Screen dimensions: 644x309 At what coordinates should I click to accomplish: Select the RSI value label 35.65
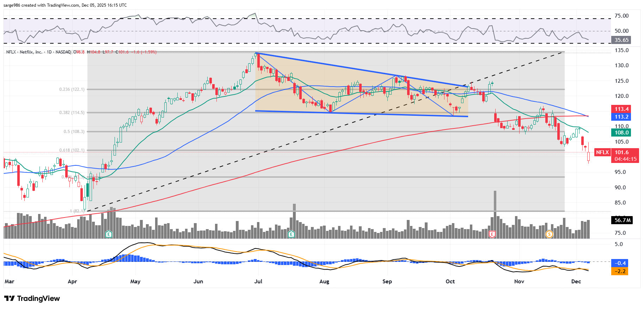pos(621,40)
